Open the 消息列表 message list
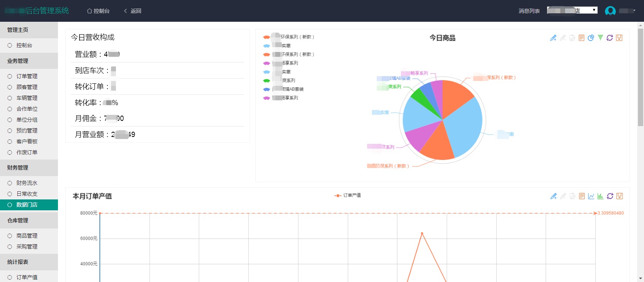The width and height of the screenshot is (644, 282). [x=529, y=11]
